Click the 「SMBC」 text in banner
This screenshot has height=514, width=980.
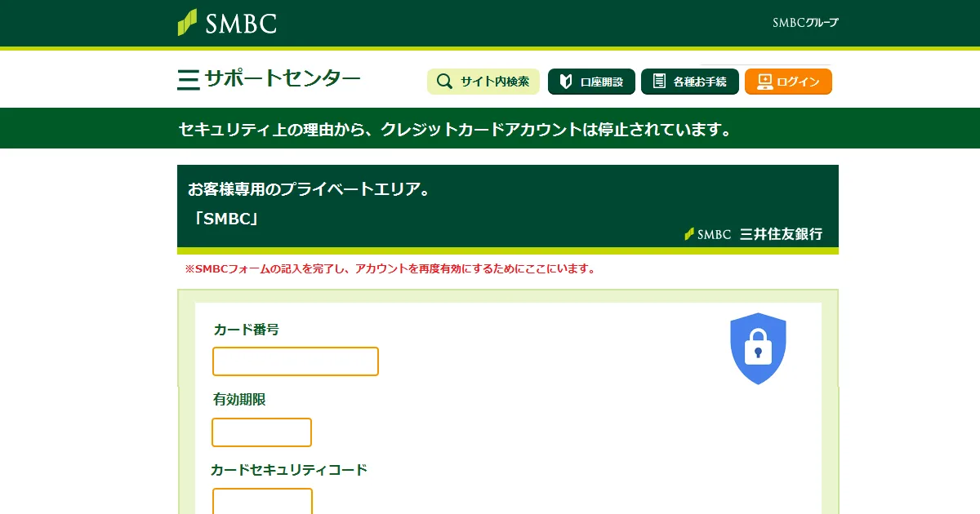pyautogui.click(x=226, y=219)
